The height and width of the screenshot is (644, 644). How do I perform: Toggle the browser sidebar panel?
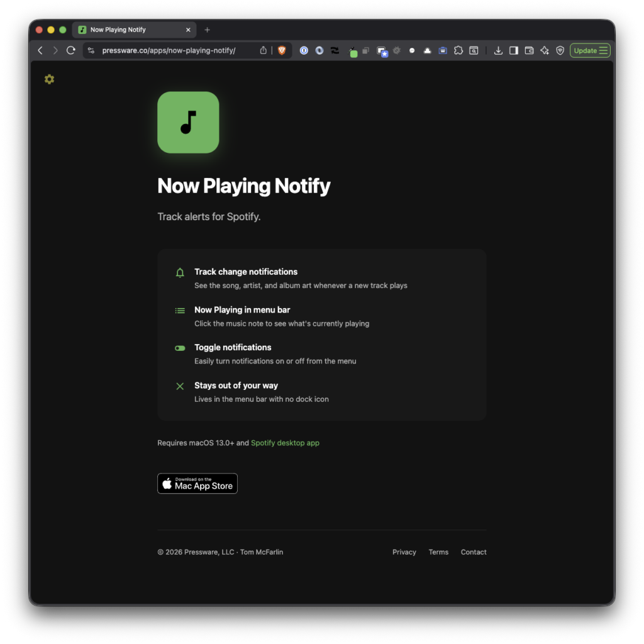[x=514, y=50]
